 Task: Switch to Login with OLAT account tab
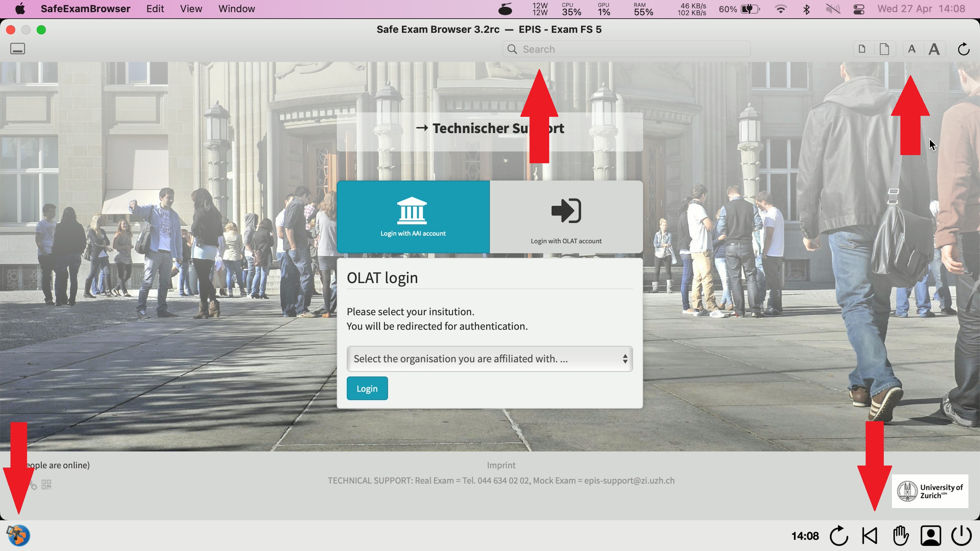pos(566,217)
